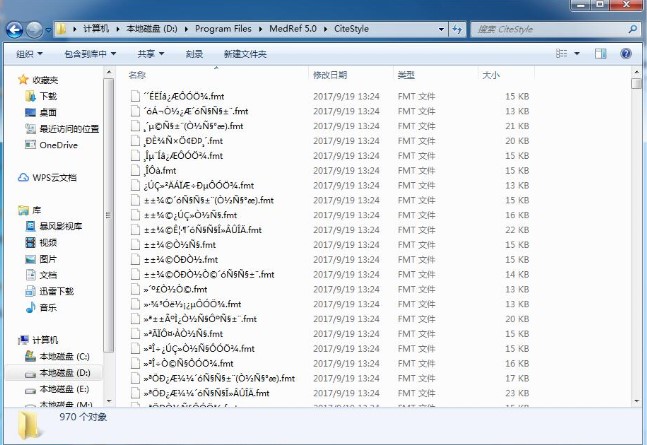The image size is (647, 445).
Task: Expand the arrow after MedRef 5.0 breadcrumb
Action: coord(325,29)
